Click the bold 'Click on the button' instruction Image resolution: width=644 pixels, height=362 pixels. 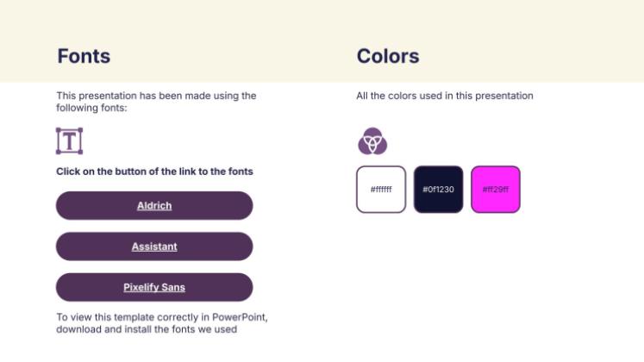click(x=154, y=172)
